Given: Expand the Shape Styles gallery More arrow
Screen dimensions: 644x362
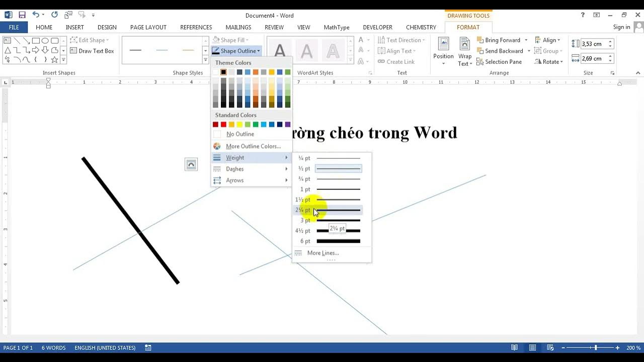Looking at the screenshot, I should pyautogui.click(x=205, y=60).
